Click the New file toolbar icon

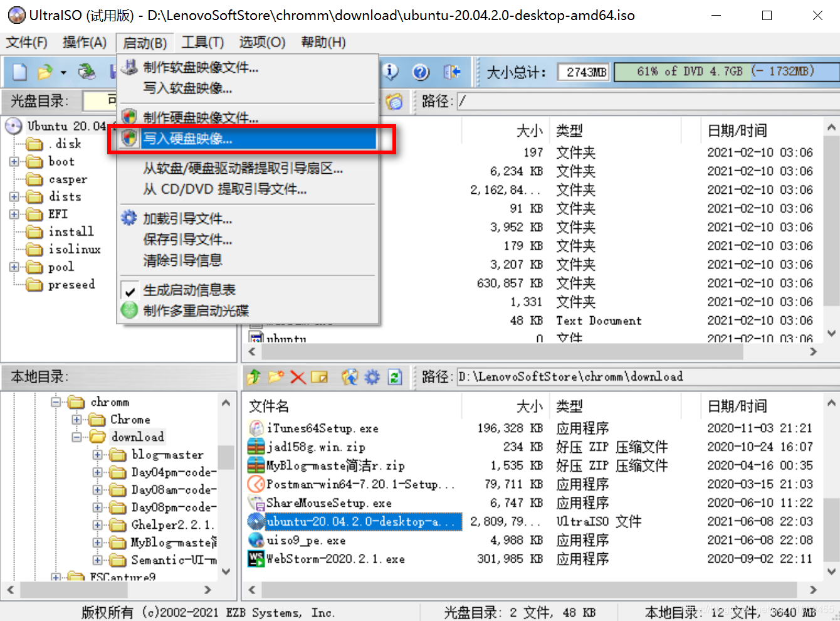pyautogui.click(x=20, y=72)
